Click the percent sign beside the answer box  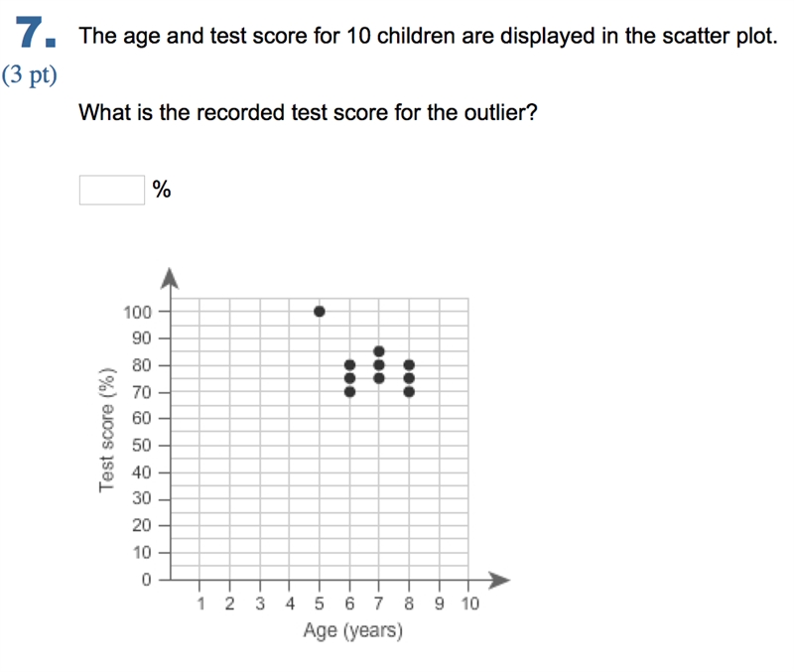(162, 190)
